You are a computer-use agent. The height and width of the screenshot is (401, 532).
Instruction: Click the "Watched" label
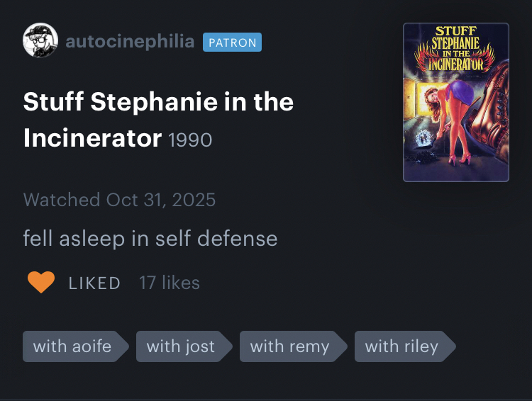61,199
